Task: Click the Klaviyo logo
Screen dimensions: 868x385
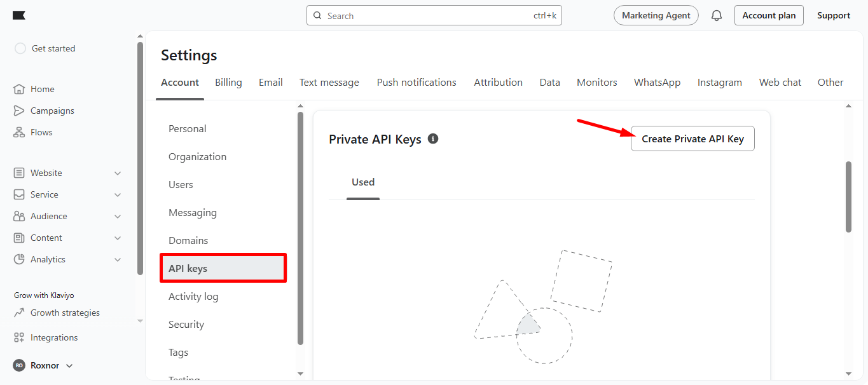Action: tap(18, 15)
